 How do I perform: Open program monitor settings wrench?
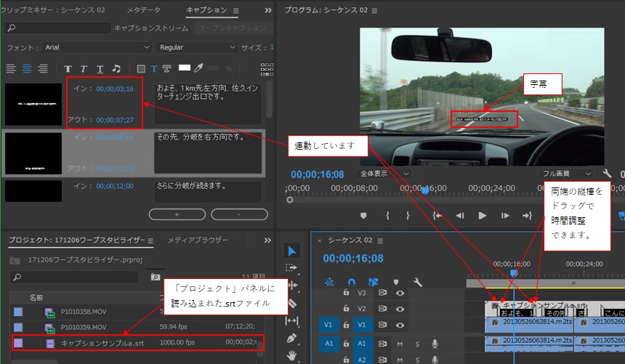point(607,174)
